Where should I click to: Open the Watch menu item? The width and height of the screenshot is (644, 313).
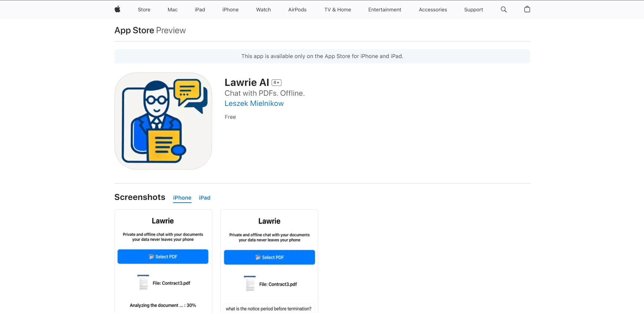coord(263,10)
